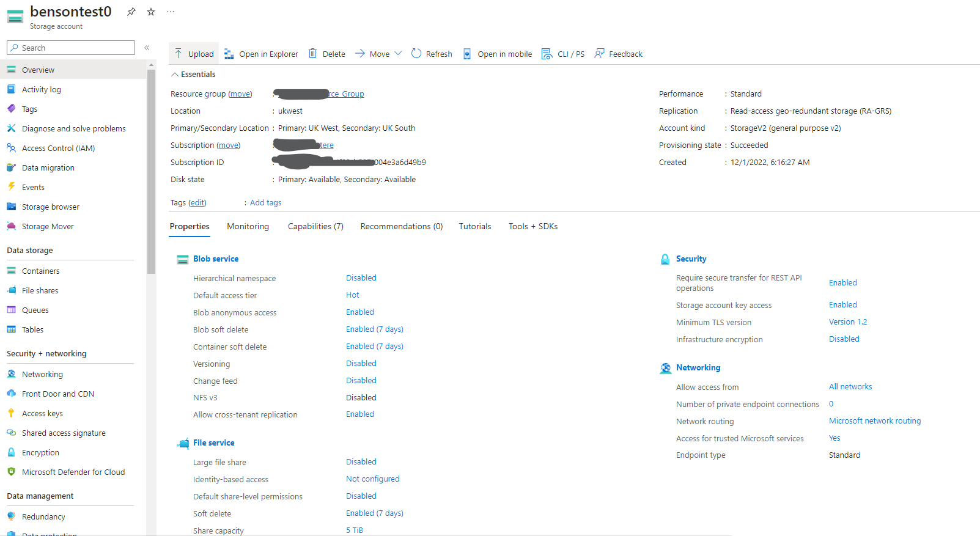Viewport: 980px width, 536px height.
Task: Click Version 1.2 TLS value
Action: tap(848, 321)
